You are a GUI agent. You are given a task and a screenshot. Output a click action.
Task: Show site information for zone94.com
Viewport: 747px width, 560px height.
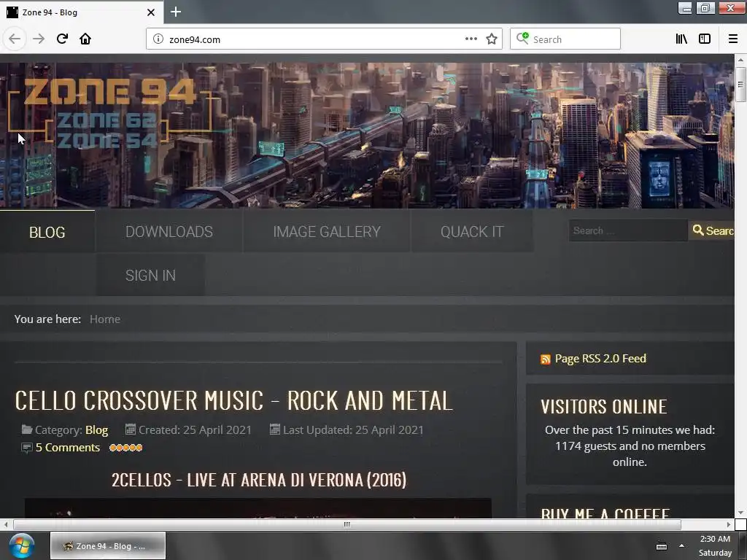pyautogui.click(x=158, y=39)
